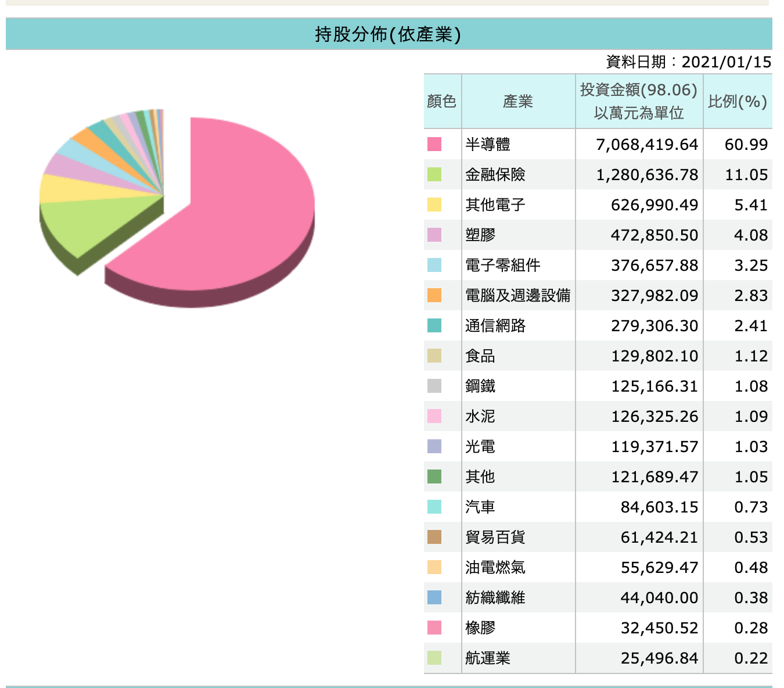Click the 持股分佈(依產業) title bar
The image size is (784, 688).
pyautogui.click(x=388, y=34)
